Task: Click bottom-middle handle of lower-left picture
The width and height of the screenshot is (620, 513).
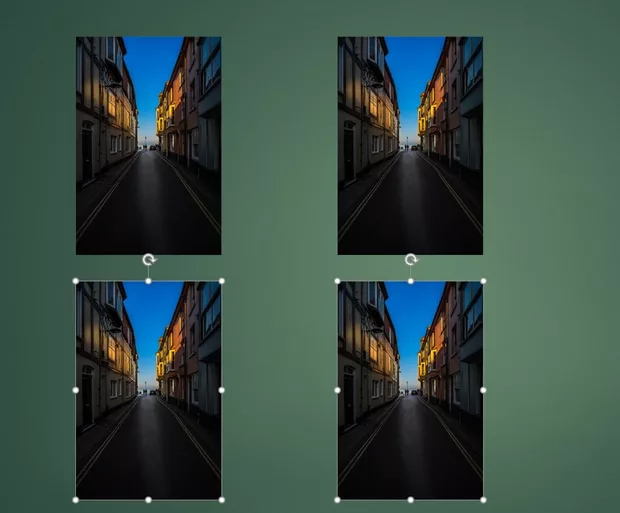Action: tap(148, 500)
